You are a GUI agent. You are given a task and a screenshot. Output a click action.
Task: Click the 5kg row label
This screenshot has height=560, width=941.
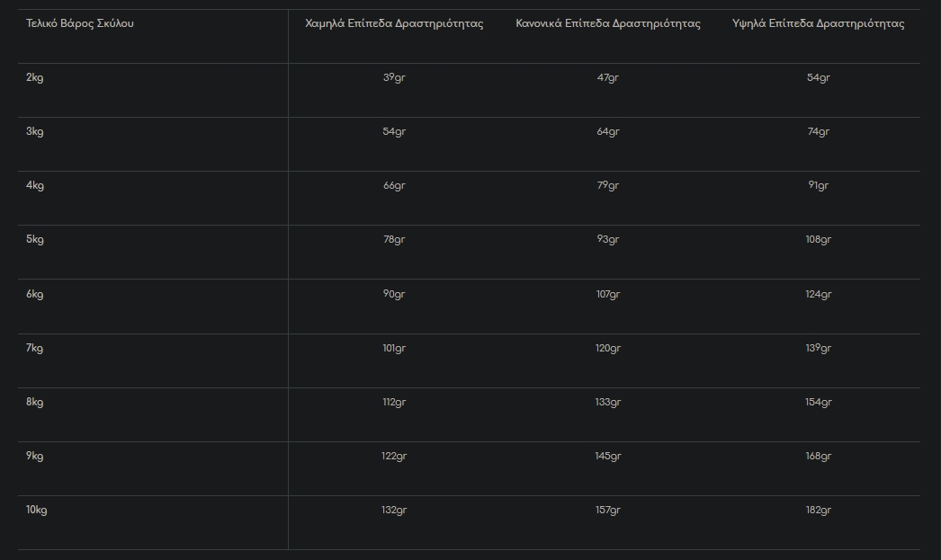pyautogui.click(x=35, y=240)
